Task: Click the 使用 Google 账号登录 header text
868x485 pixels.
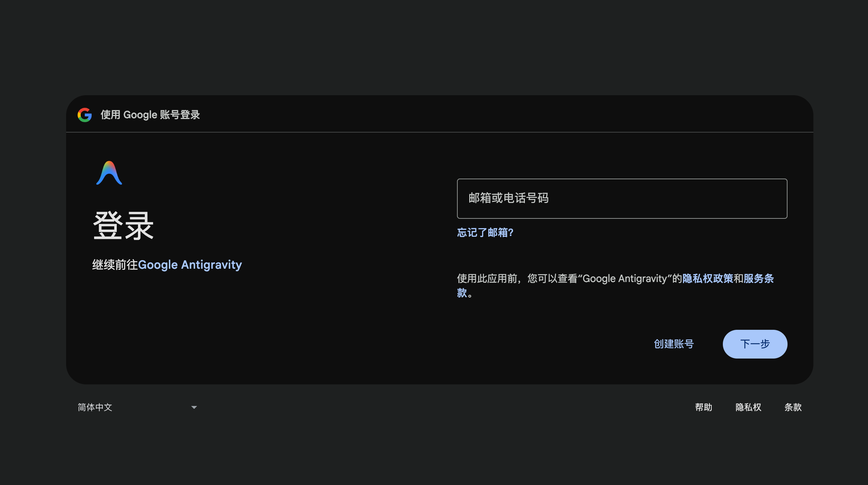Action: pos(150,115)
